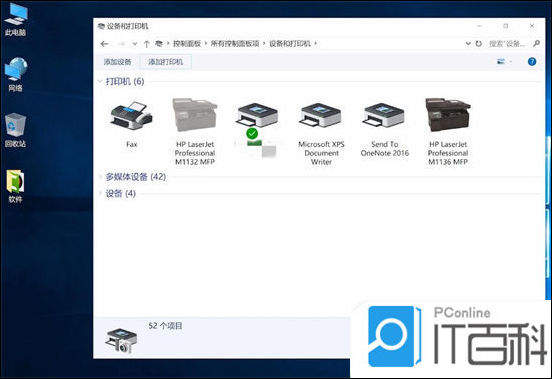The height and width of the screenshot is (379, 552).
Task: Select the default printer with green checkmark
Action: [x=257, y=128]
